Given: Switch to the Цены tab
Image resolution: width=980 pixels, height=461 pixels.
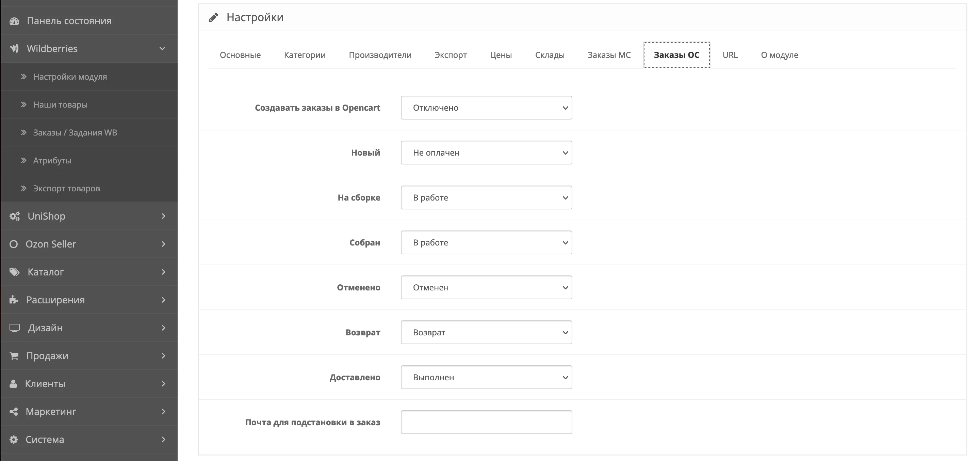Looking at the screenshot, I should tap(501, 55).
